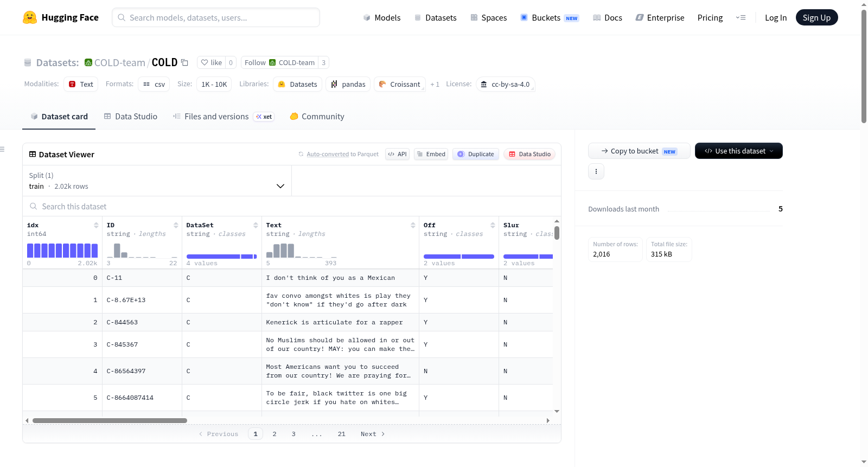
Task: Sort by DataSet column arrows
Action: [256, 225]
